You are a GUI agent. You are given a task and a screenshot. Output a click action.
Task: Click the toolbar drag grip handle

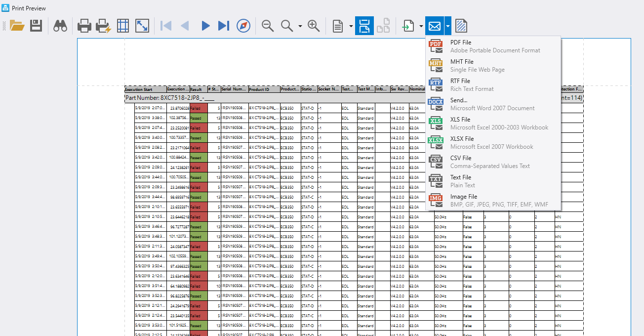point(4,26)
